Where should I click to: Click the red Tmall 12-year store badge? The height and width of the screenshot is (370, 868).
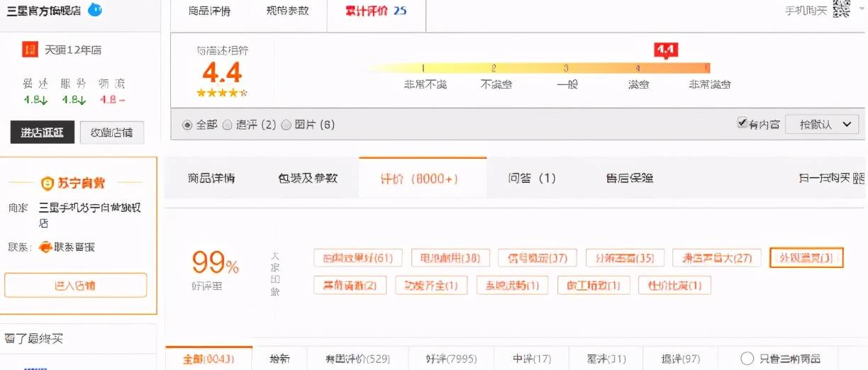click(30, 49)
